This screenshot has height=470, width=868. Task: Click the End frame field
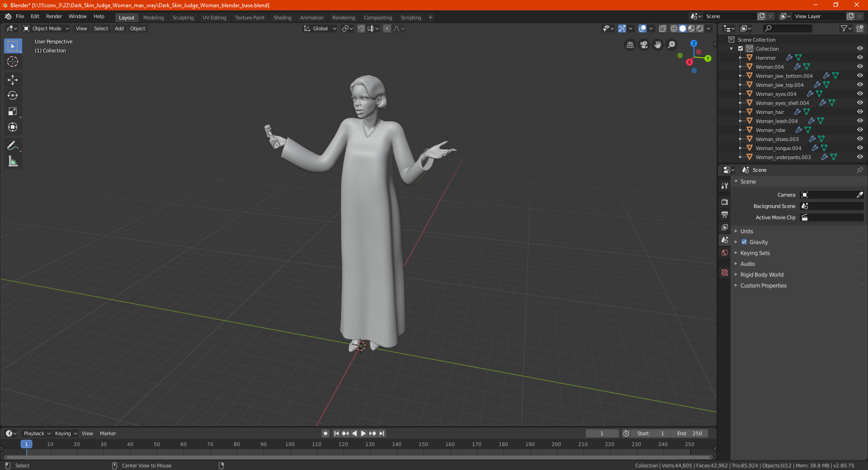pyautogui.click(x=690, y=433)
